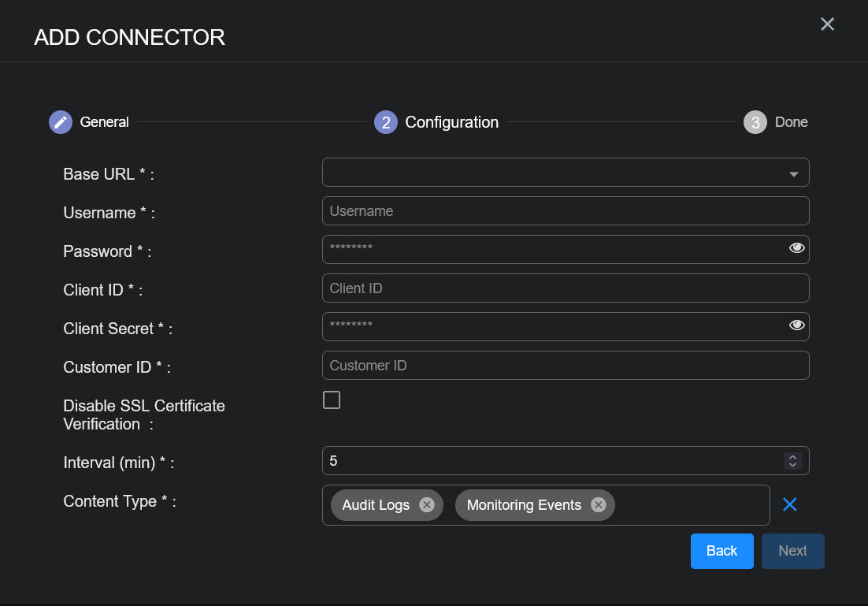Screen dimensions: 868x606
Task: Close the Add Connector dialog
Action: pos(827,24)
